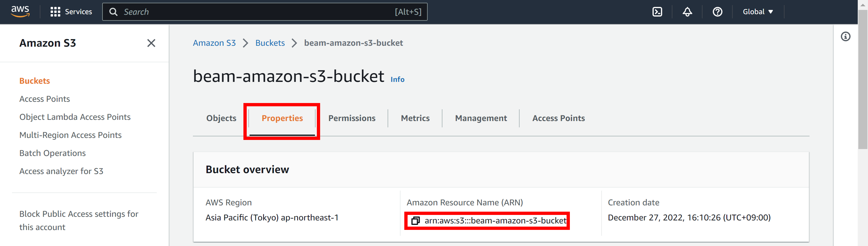The height and width of the screenshot is (246, 868).
Task: Close the Amazon S3 sidebar with the X
Action: [151, 43]
